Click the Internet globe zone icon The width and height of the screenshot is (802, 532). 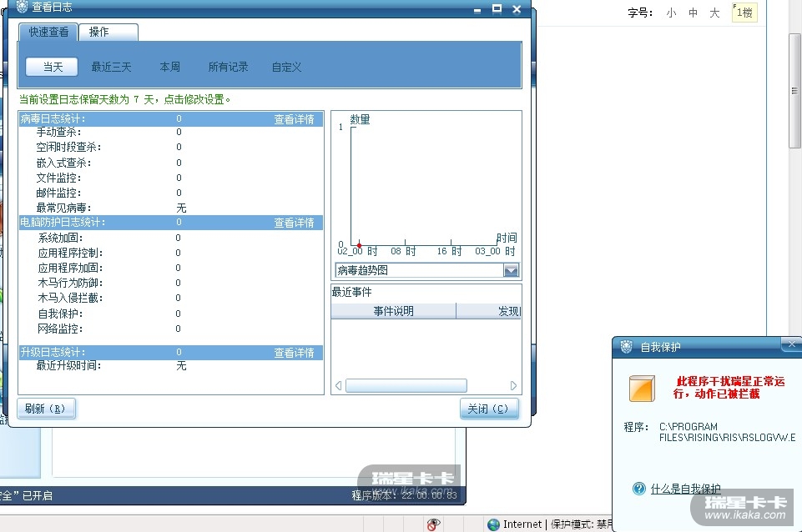(493, 524)
